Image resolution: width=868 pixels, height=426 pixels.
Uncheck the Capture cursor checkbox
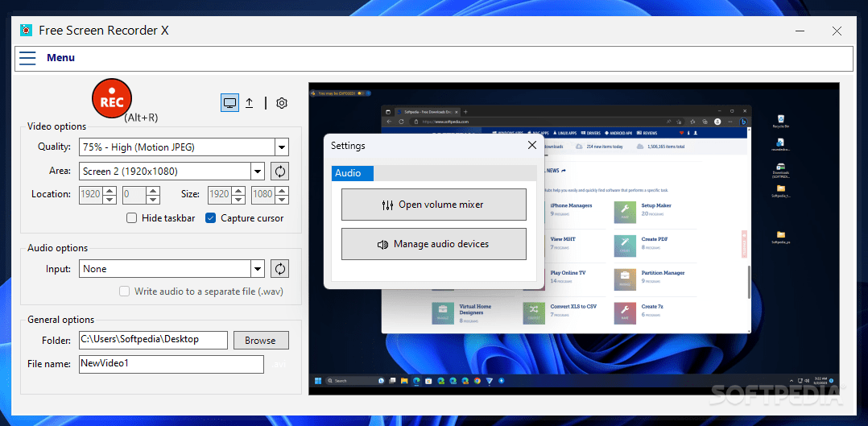[x=210, y=218]
